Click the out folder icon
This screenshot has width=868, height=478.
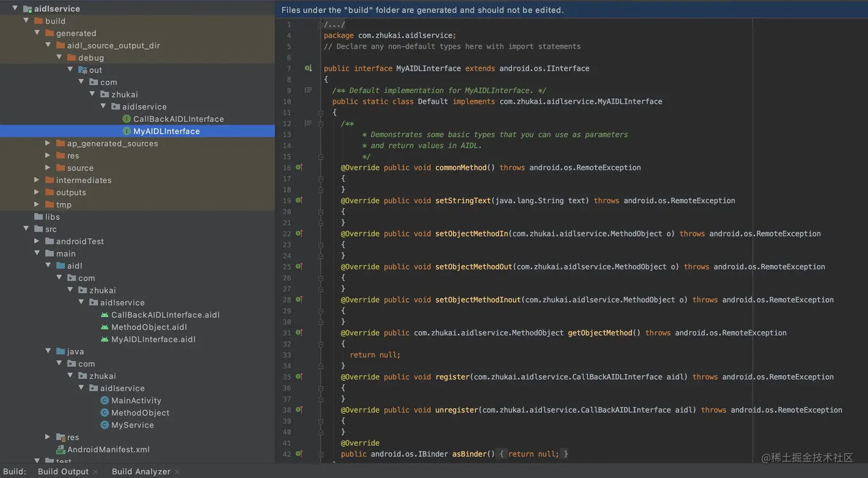[83, 70]
